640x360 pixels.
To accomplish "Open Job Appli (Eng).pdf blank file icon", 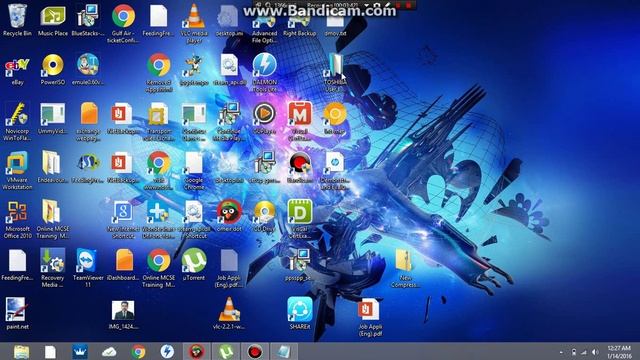I will click(229, 260).
